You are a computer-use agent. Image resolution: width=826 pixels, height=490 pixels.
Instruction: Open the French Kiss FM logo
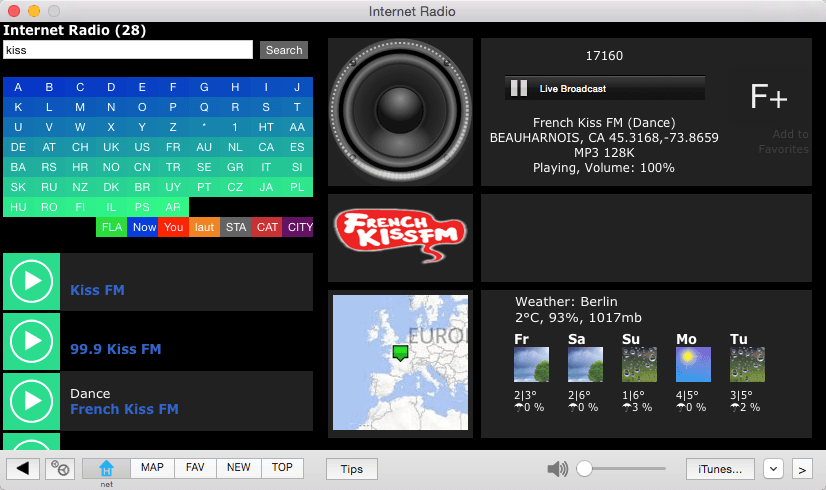tap(400, 236)
